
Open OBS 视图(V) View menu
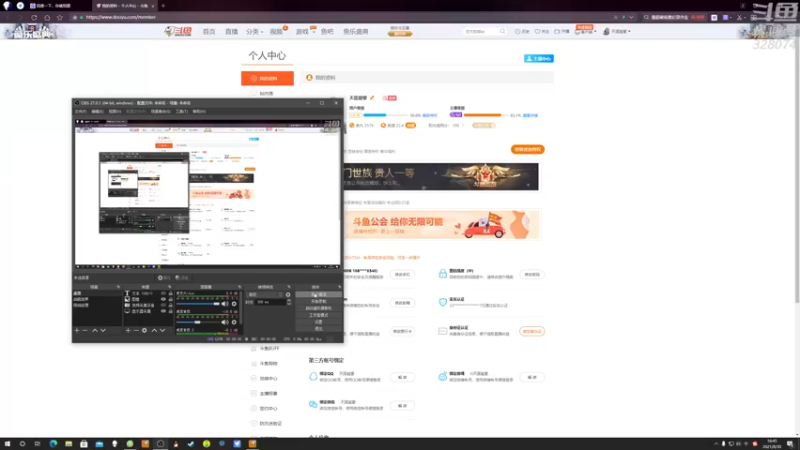115,111
